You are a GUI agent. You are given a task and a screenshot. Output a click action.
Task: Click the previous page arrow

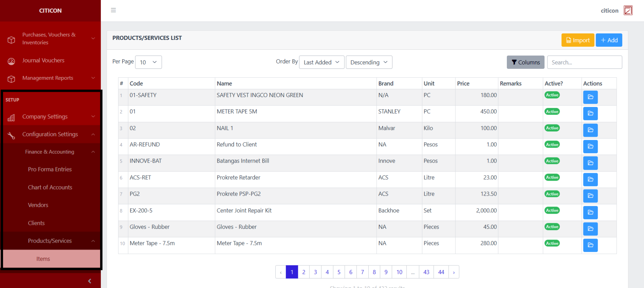click(281, 272)
